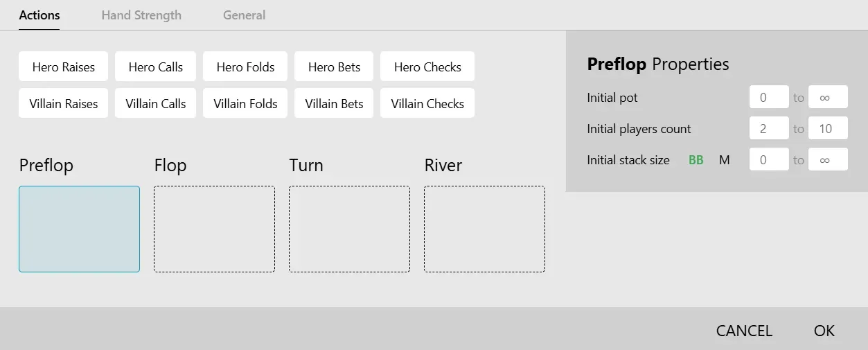Confirm the dialog with OK
The image size is (868, 350).
(x=824, y=331)
